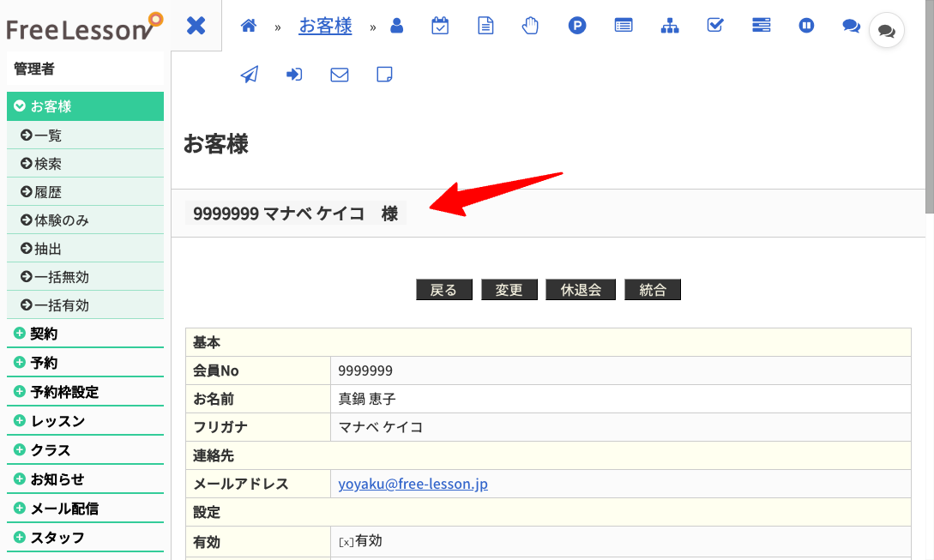The height and width of the screenshot is (560, 934).
Task: Click the お客様 breadcrumb link
Action: tap(325, 26)
